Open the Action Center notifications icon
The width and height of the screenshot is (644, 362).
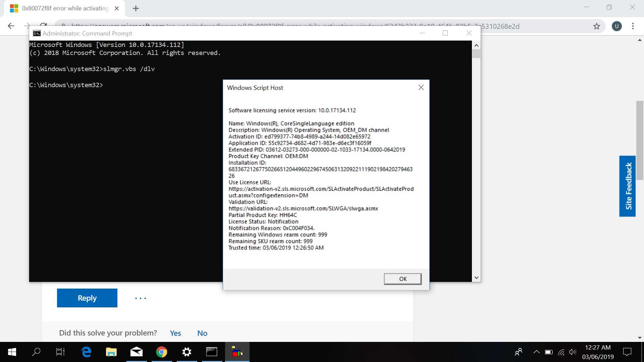[x=627, y=352]
